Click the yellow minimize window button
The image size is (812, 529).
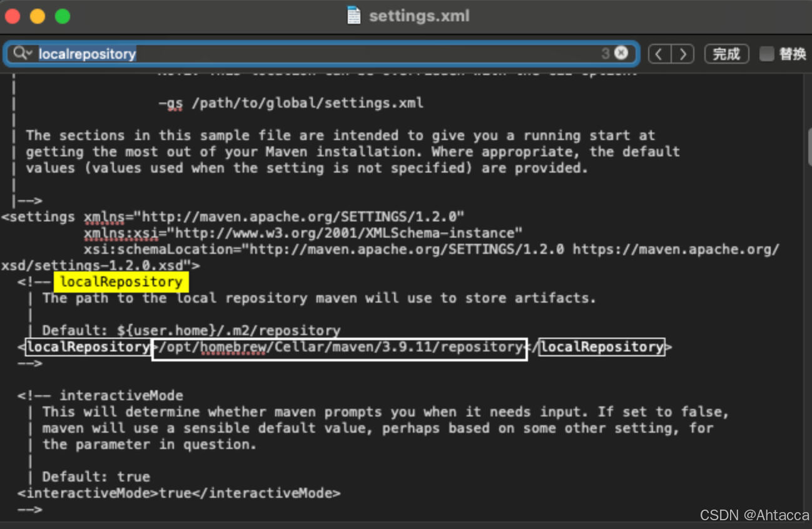tap(38, 16)
